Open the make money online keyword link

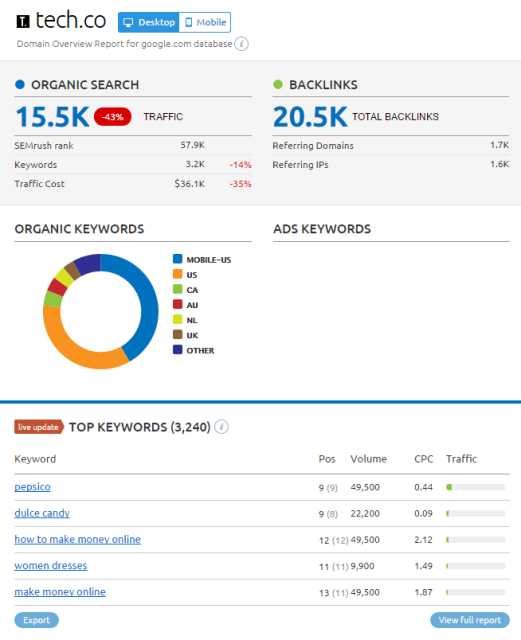[x=60, y=592]
